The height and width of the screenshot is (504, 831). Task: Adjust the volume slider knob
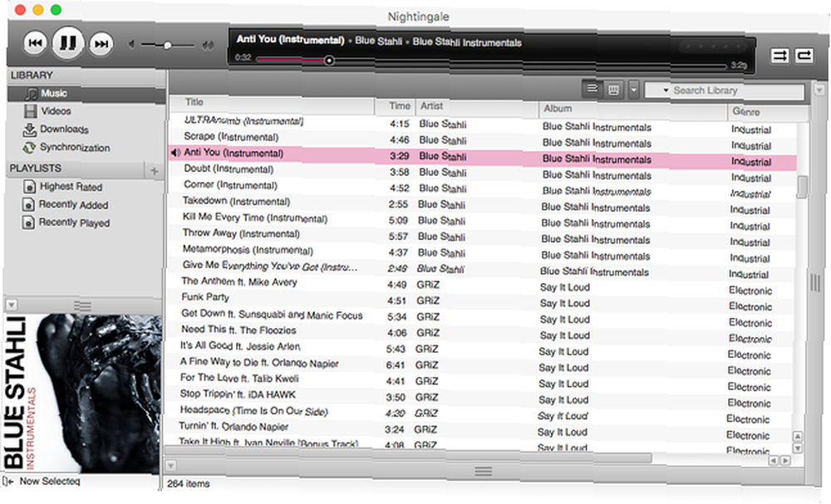[168, 45]
